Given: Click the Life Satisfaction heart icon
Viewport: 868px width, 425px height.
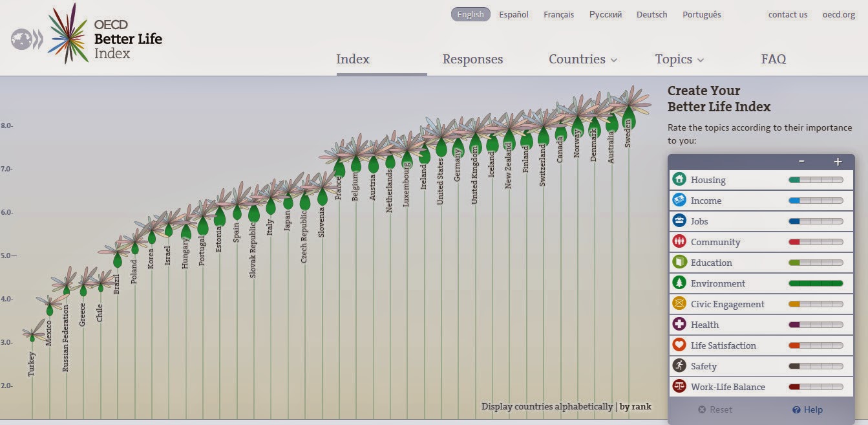Looking at the screenshot, I should pyautogui.click(x=679, y=345).
